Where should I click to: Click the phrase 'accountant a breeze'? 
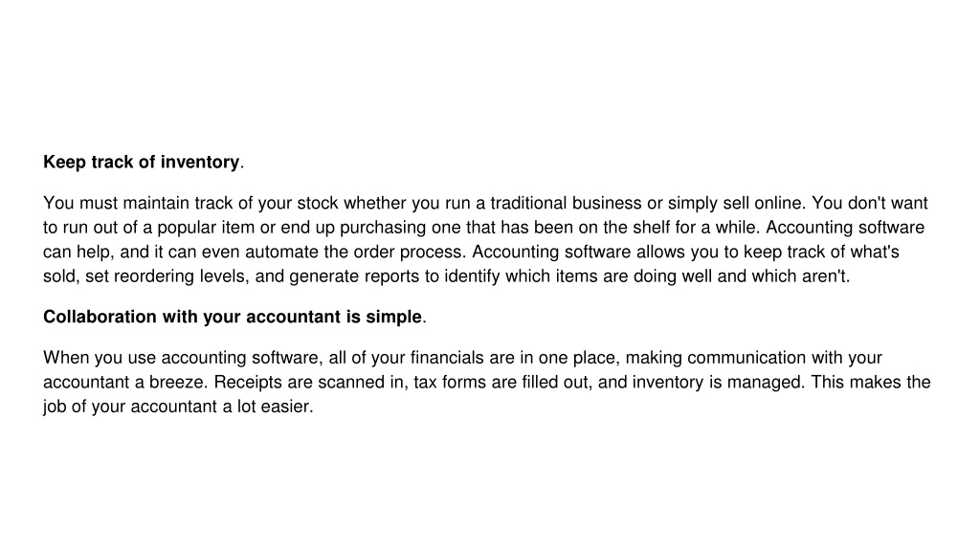tap(125, 383)
